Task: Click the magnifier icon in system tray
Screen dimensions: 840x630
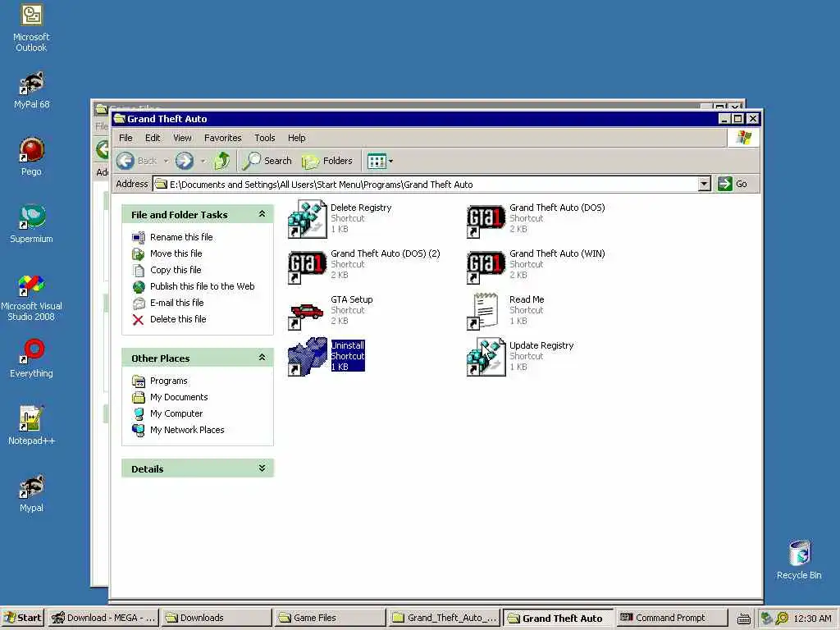Action: point(782,619)
